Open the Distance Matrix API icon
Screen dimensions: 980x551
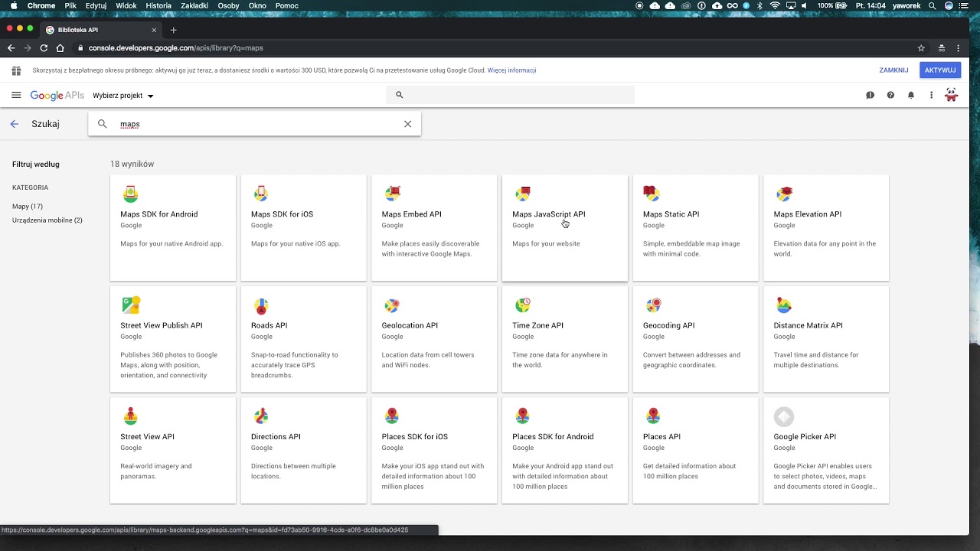click(x=783, y=305)
